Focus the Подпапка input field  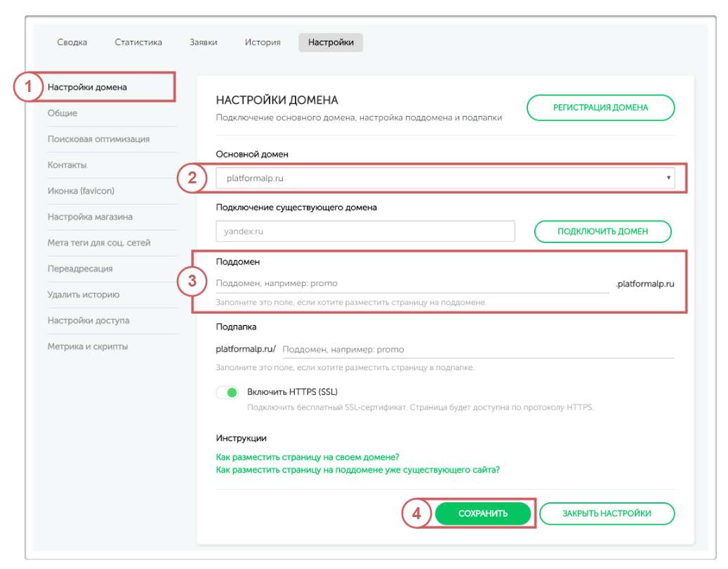coord(477,349)
